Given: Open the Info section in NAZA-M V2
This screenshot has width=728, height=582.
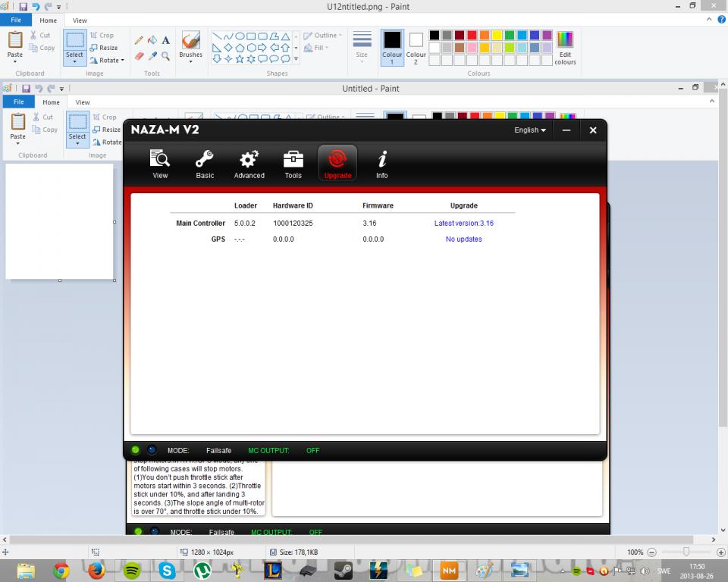Looking at the screenshot, I should [x=381, y=164].
